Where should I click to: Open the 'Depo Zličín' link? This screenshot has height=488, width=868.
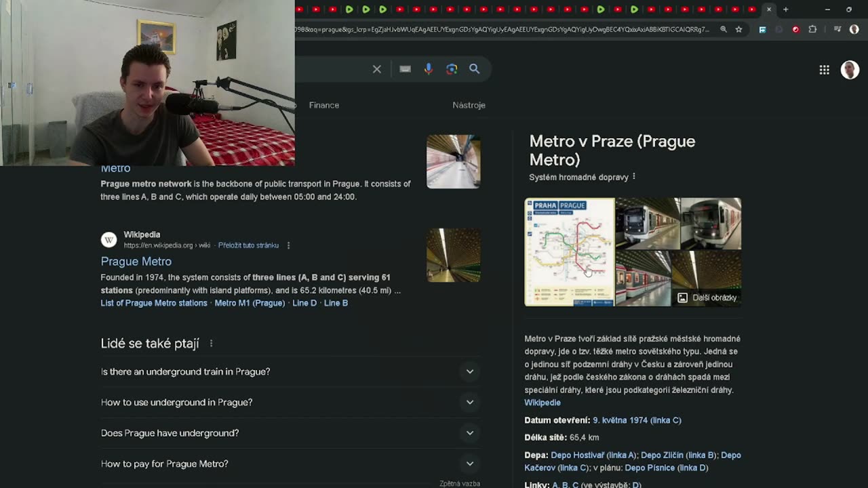pyautogui.click(x=679, y=455)
